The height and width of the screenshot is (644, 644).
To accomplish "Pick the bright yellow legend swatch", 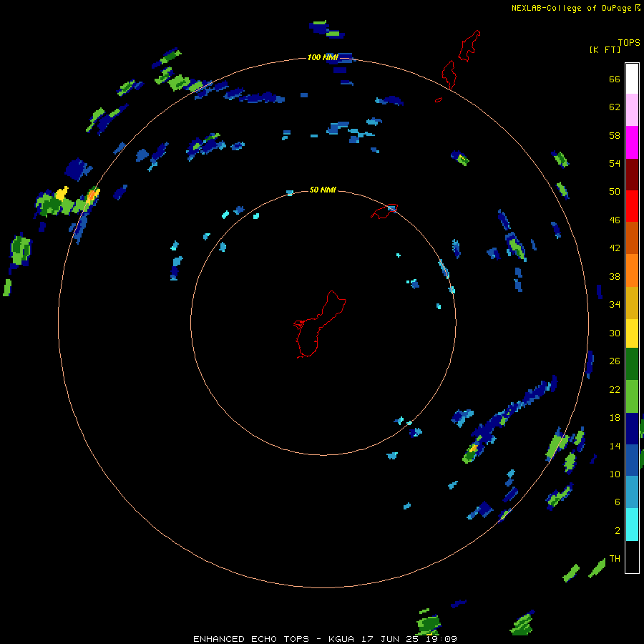I will [632, 333].
